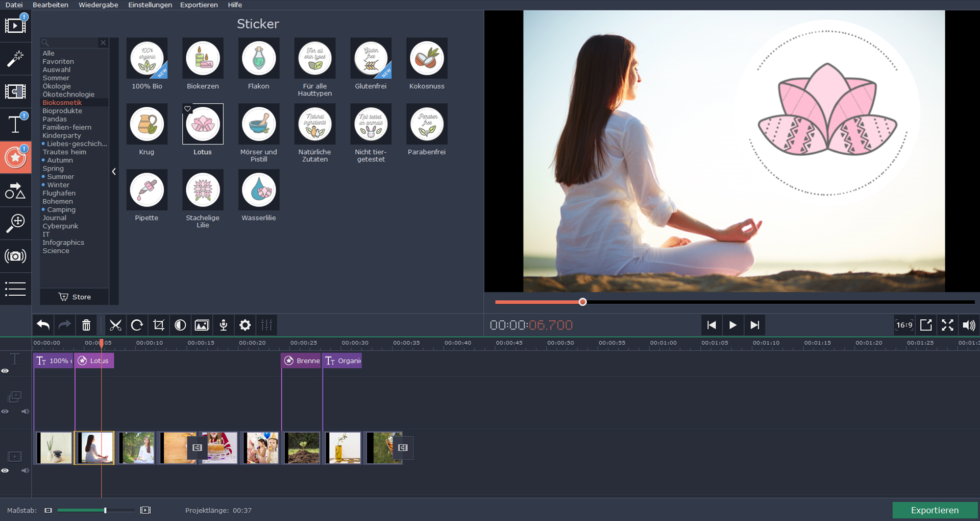Click the Rotate clip icon
This screenshot has height=521, width=980.
(x=137, y=325)
